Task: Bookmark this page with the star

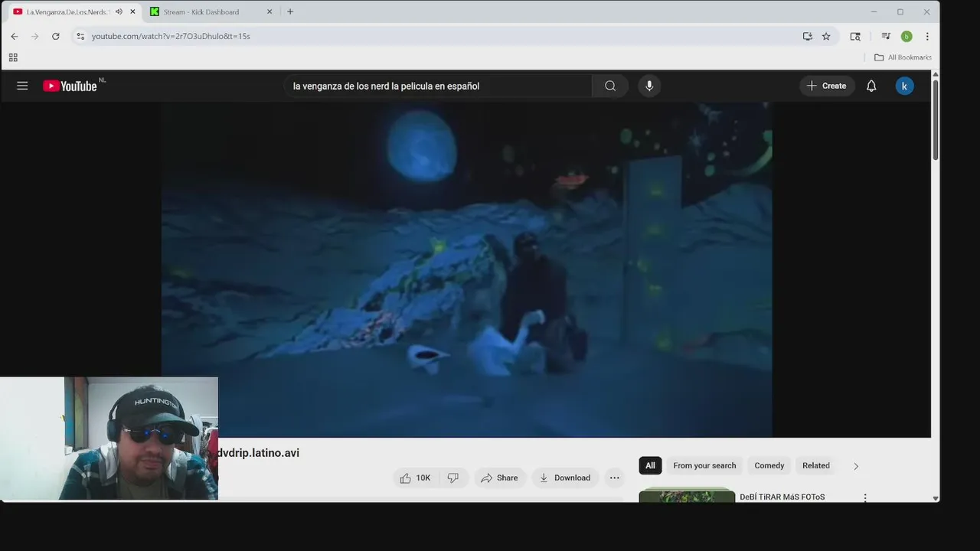Action: coord(826,36)
